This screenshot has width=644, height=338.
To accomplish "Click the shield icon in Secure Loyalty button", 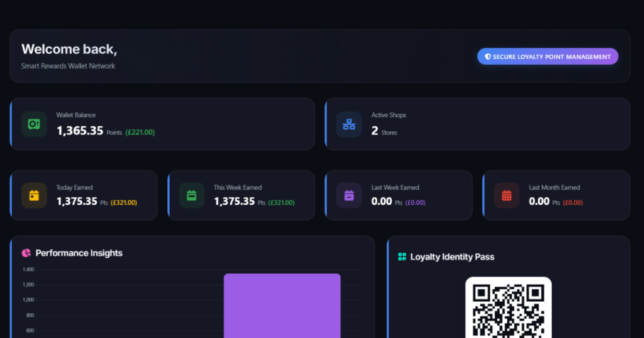I will pyautogui.click(x=487, y=57).
